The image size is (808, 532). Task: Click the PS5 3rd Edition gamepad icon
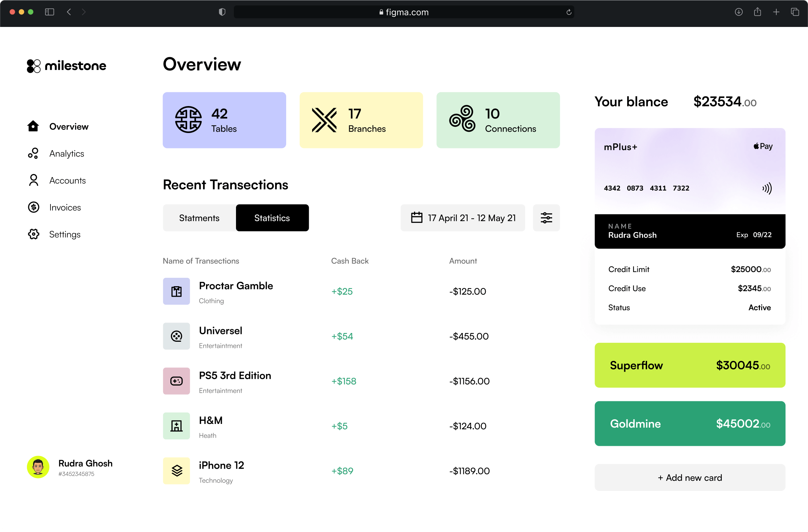click(176, 381)
